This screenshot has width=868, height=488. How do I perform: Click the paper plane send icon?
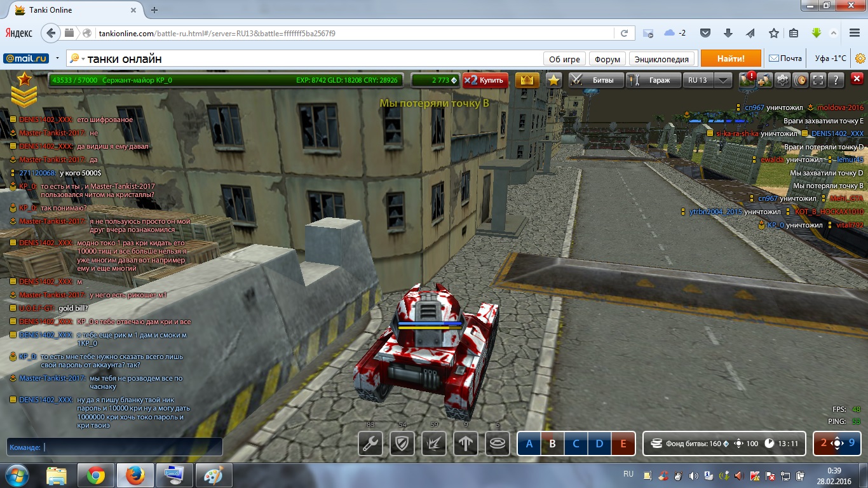[x=750, y=33]
